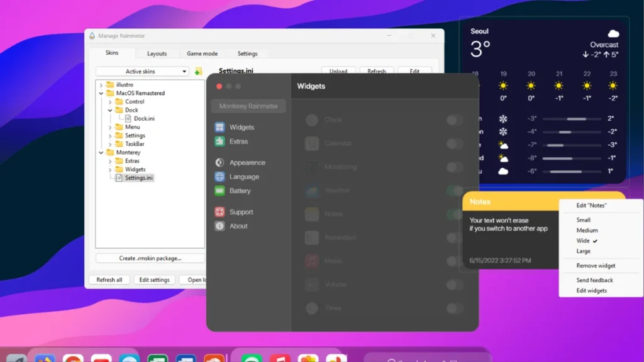Toggle the Music widget switch
Screen dimensions: 644x362
coord(455,261)
